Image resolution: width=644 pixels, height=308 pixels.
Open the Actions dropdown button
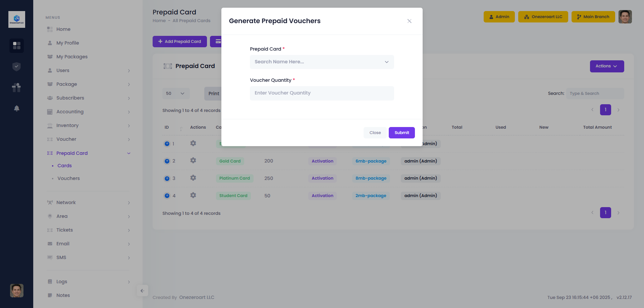[x=606, y=66]
